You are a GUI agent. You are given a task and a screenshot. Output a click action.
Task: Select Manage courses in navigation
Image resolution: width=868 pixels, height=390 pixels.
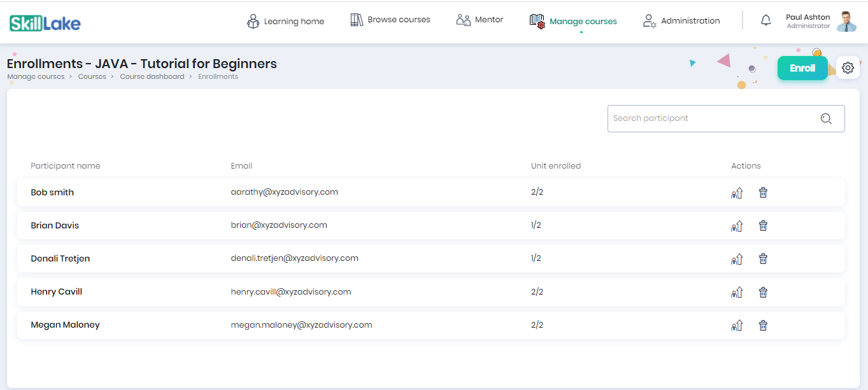(573, 22)
